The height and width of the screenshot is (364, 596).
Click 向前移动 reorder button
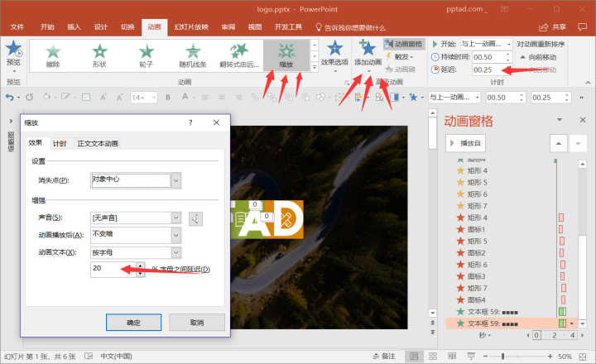(539, 57)
